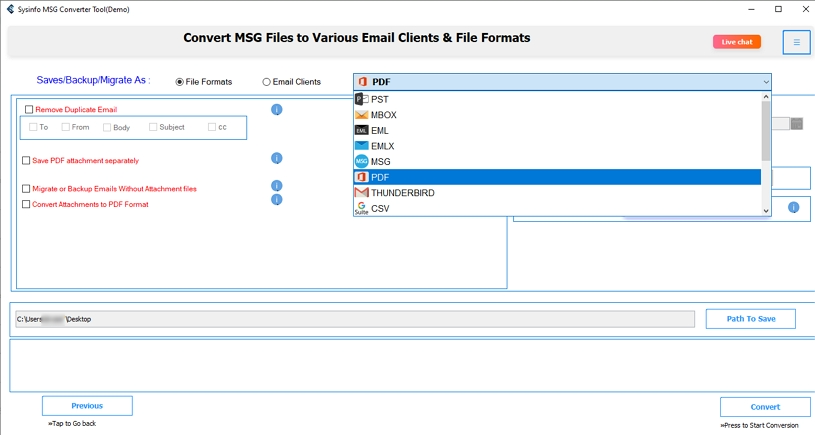Click the Convert button
815x435 pixels.
765,407
